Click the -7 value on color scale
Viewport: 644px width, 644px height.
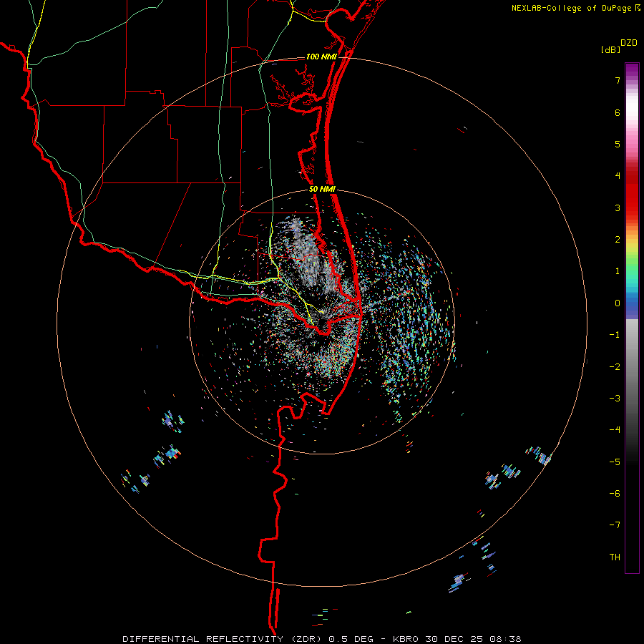coord(615,525)
